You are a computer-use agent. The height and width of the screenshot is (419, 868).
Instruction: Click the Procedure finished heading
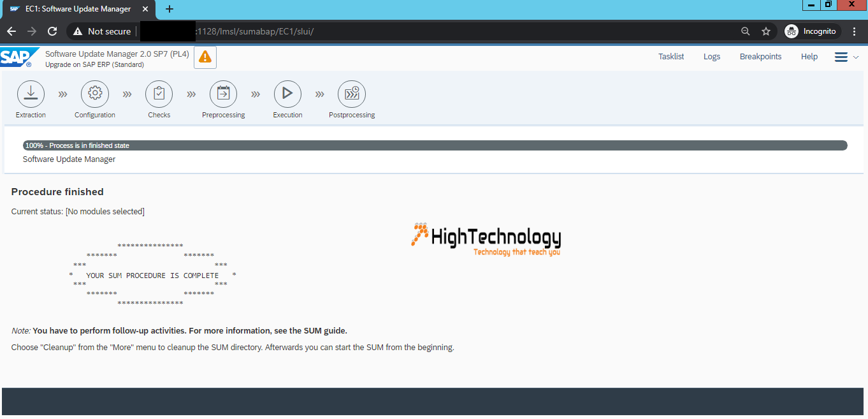pyautogui.click(x=57, y=192)
